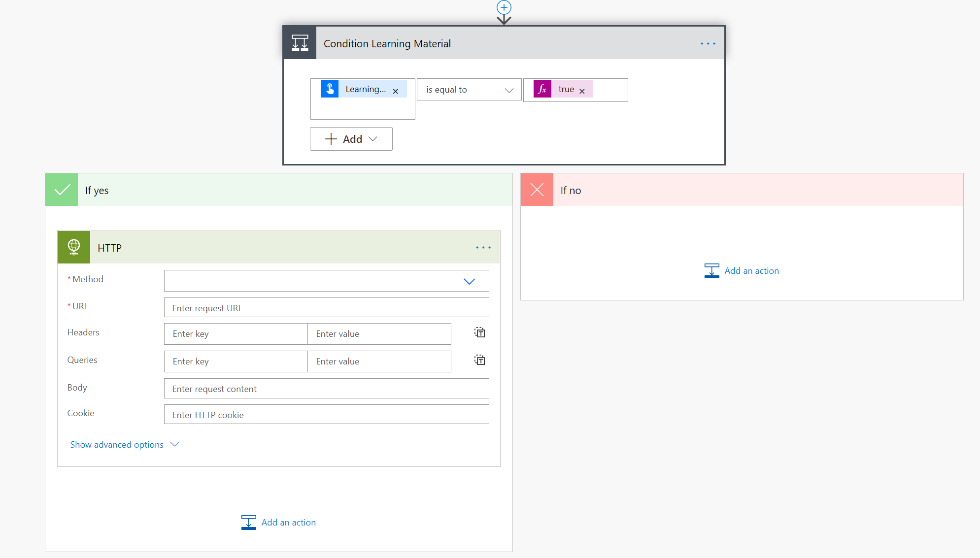Click the '+ Add' condition button
The height and width of the screenshot is (558, 980).
click(351, 139)
